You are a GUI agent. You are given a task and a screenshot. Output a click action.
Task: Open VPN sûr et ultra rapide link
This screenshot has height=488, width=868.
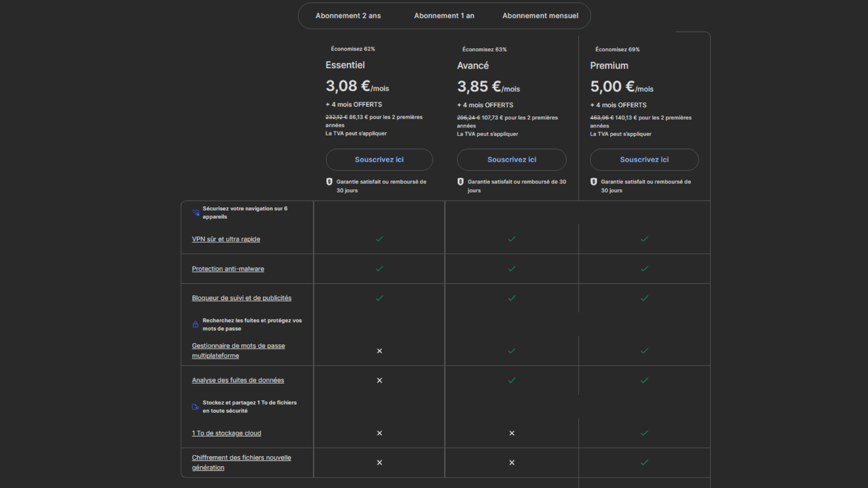226,239
